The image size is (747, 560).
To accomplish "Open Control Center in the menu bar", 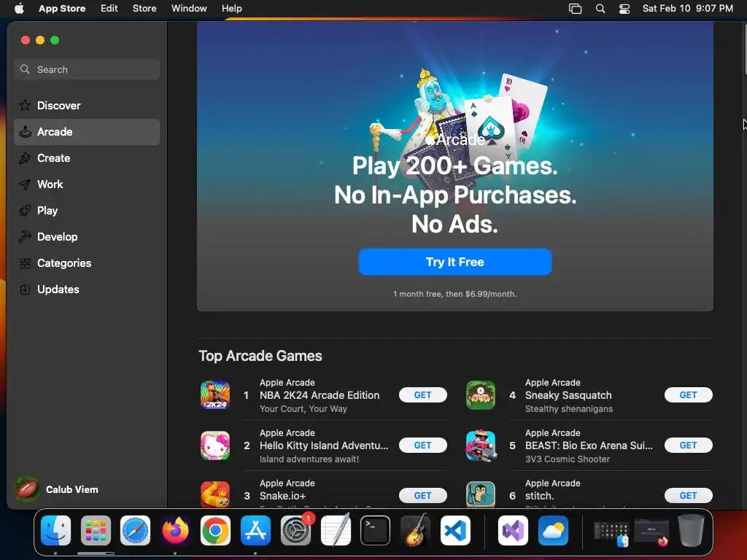I will pos(624,9).
